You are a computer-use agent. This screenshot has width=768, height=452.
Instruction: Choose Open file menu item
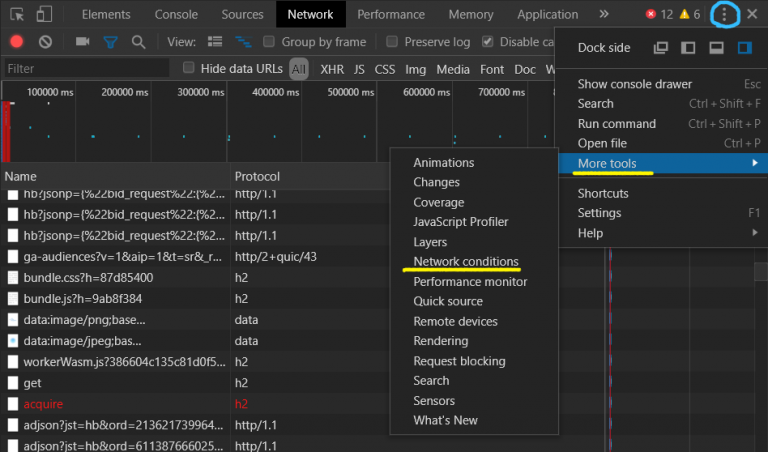pyautogui.click(x=663, y=143)
